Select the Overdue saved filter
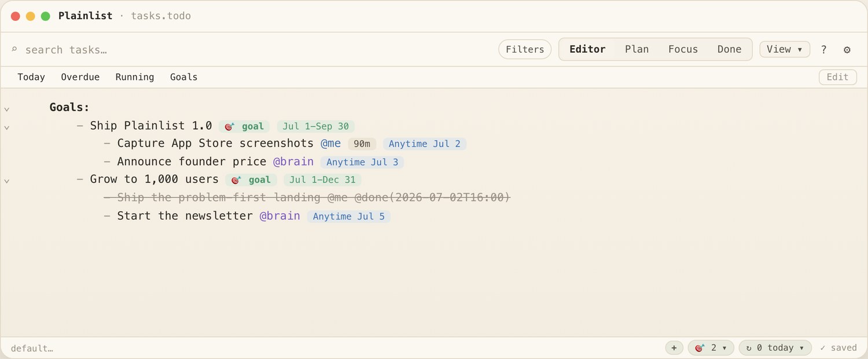The image size is (868, 359). pyautogui.click(x=80, y=77)
